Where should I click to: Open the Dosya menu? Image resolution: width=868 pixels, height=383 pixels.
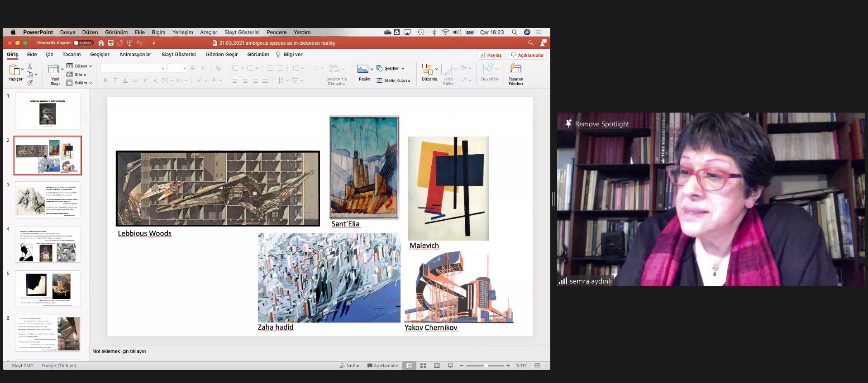[x=67, y=32]
